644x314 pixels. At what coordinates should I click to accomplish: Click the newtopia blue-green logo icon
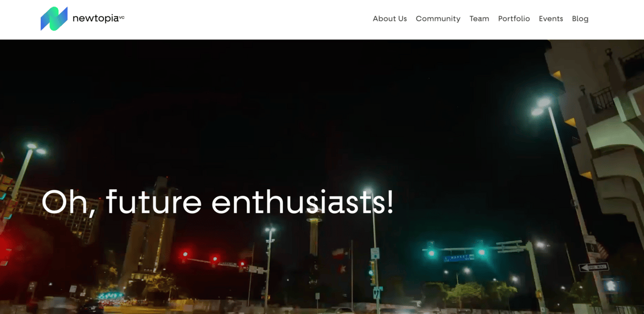(54, 19)
